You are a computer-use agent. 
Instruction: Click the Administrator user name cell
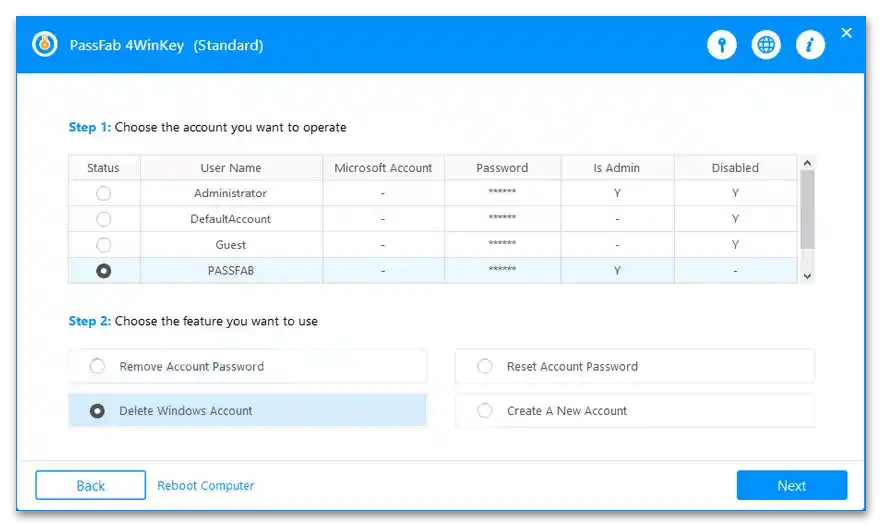(231, 193)
